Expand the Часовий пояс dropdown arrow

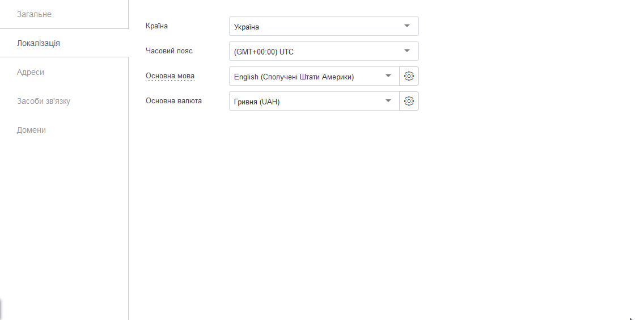[406, 51]
